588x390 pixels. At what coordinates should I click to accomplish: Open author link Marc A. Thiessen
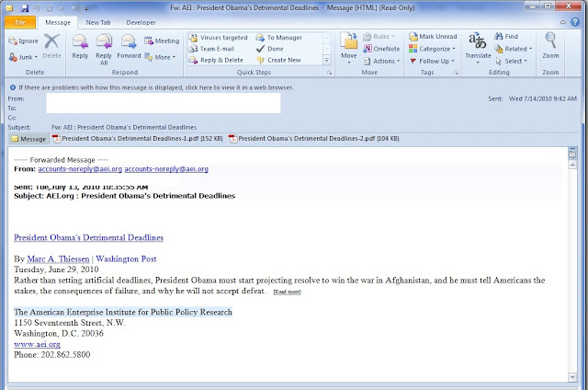pos(58,259)
